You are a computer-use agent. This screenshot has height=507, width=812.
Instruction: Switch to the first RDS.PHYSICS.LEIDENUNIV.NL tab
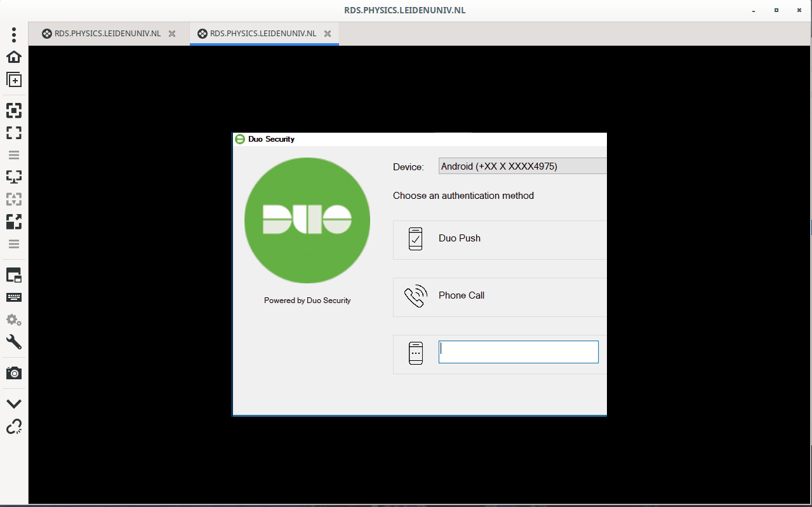(101, 34)
